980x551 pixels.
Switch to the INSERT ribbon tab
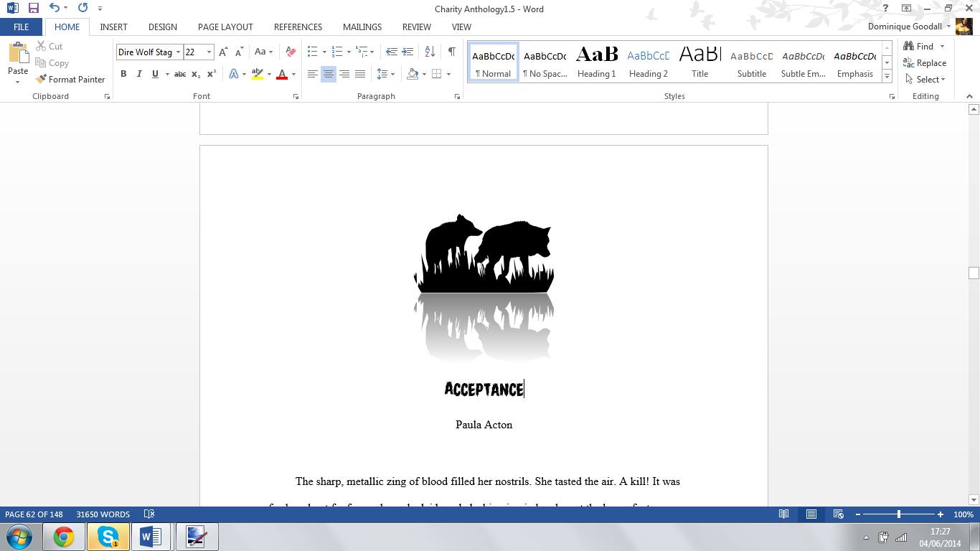point(113,27)
